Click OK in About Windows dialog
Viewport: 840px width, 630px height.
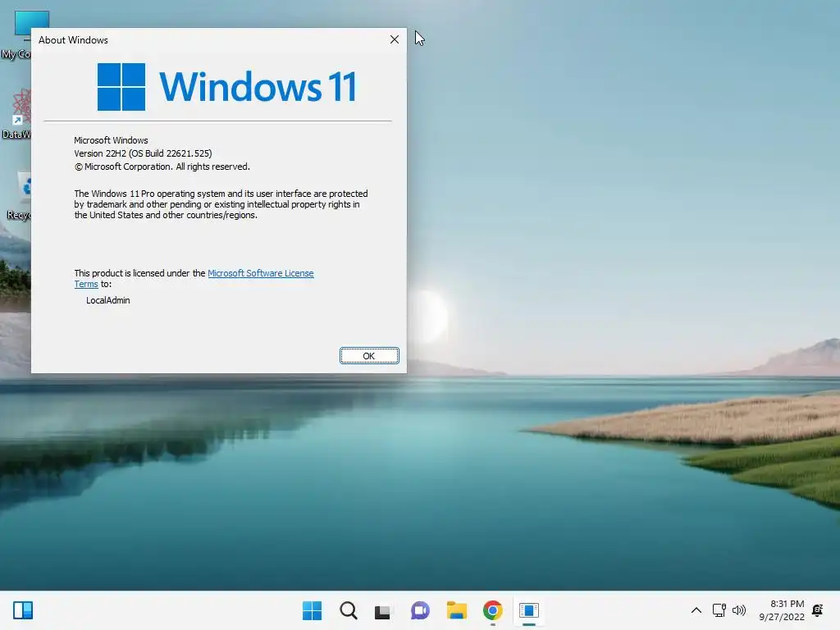coord(369,356)
